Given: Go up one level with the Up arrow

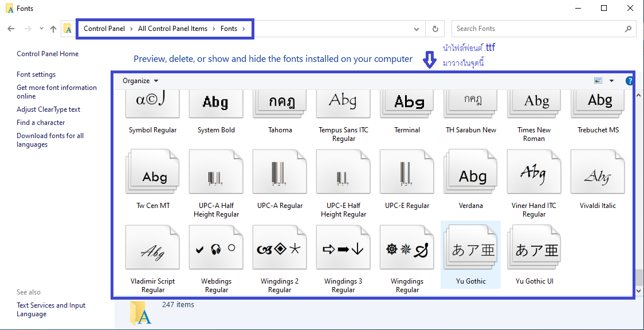Looking at the screenshot, I should tap(53, 29).
